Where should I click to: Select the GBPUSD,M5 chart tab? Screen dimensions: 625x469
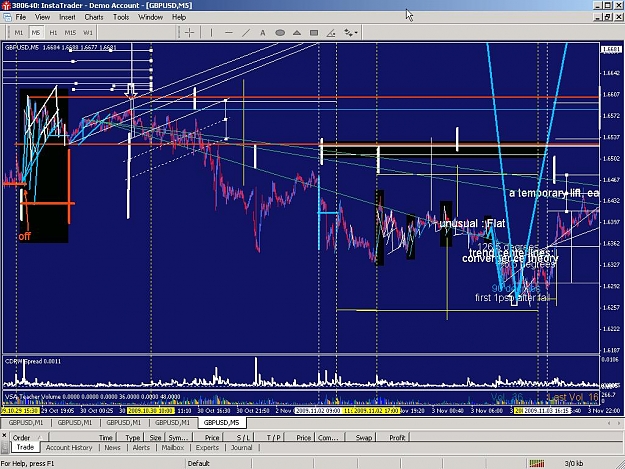[221, 422]
